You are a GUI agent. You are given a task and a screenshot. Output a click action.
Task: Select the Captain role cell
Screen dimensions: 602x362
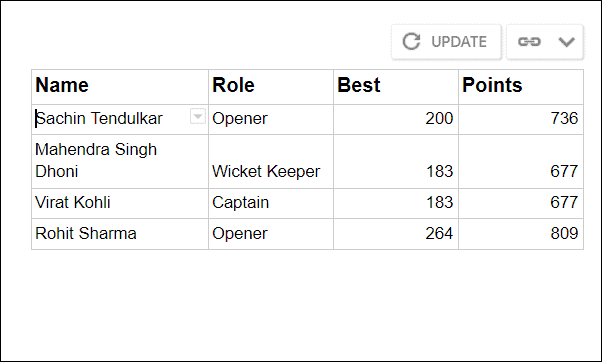click(271, 203)
